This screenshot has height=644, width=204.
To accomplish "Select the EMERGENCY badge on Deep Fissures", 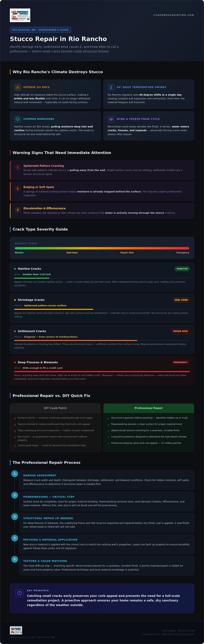I will pos(181,363).
